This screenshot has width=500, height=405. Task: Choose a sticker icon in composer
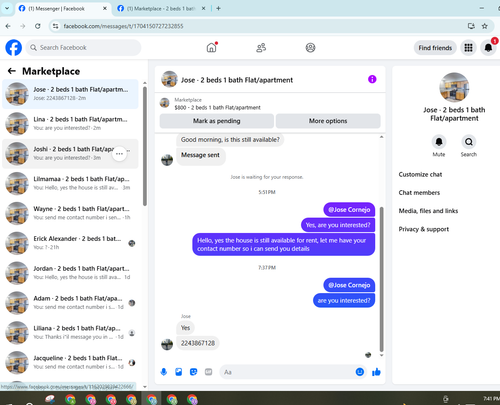click(193, 372)
